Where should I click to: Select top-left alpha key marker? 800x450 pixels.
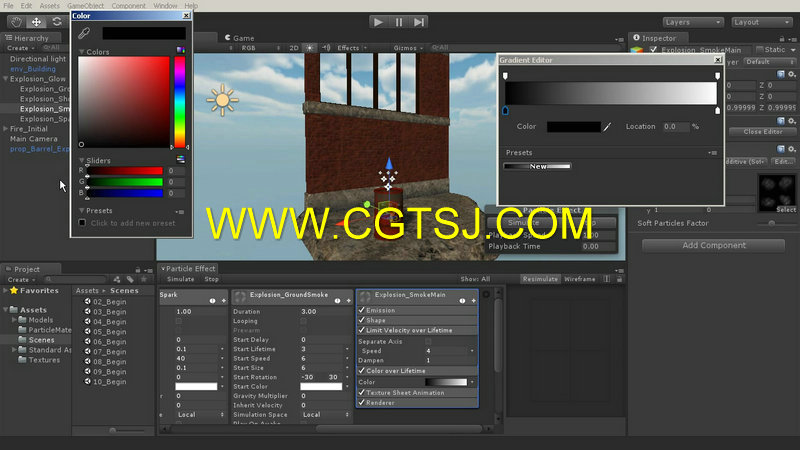pos(505,76)
